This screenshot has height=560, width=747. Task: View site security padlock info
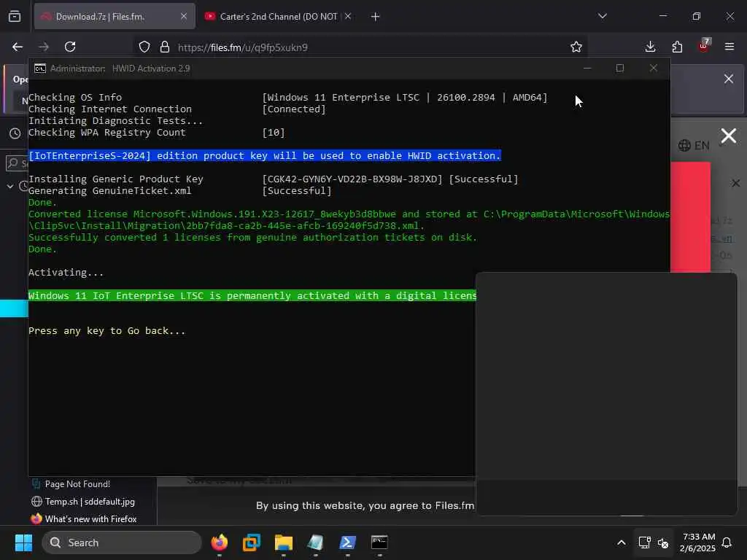click(x=165, y=47)
